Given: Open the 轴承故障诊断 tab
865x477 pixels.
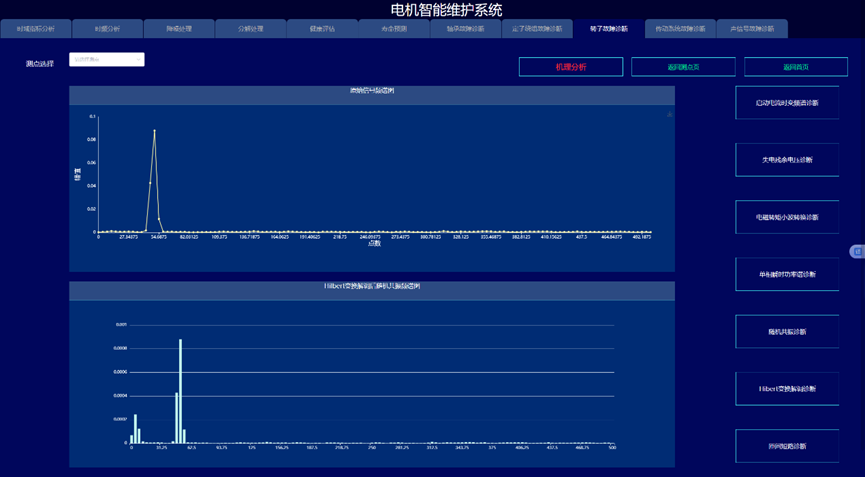Looking at the screenshot, I should tap(465, 29).
